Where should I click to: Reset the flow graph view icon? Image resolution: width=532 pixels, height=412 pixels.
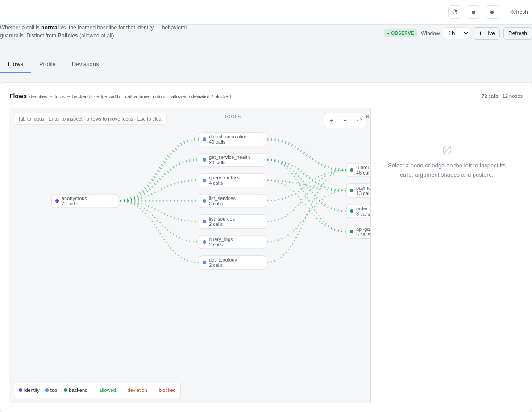[x=359, y=121]
